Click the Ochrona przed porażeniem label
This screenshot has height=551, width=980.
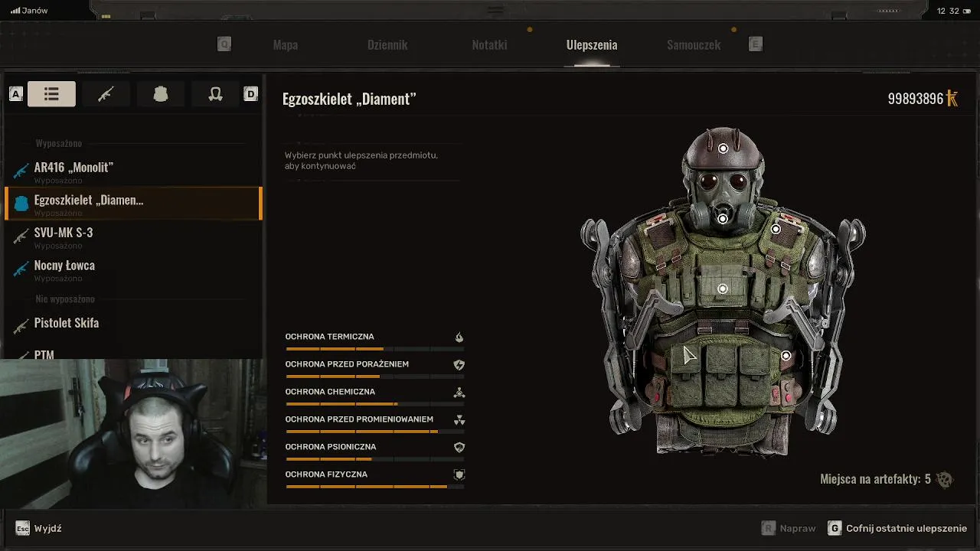347,364
